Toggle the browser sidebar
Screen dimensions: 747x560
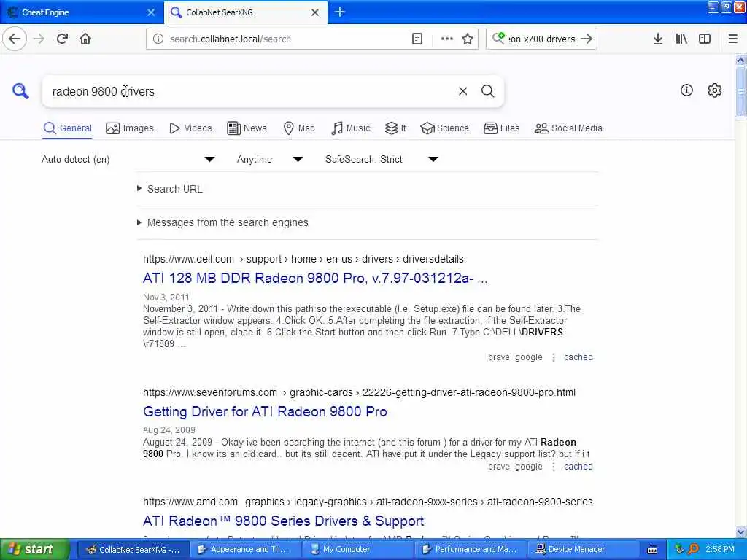pyautogui.click(x=705, y=39)
